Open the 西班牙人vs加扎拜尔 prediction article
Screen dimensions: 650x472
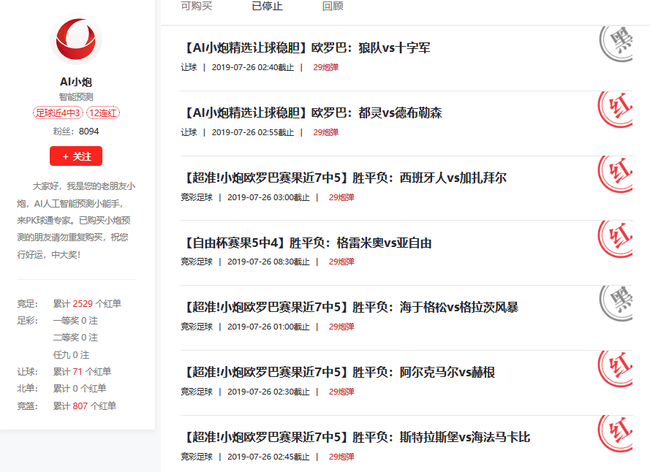[344, 178]
